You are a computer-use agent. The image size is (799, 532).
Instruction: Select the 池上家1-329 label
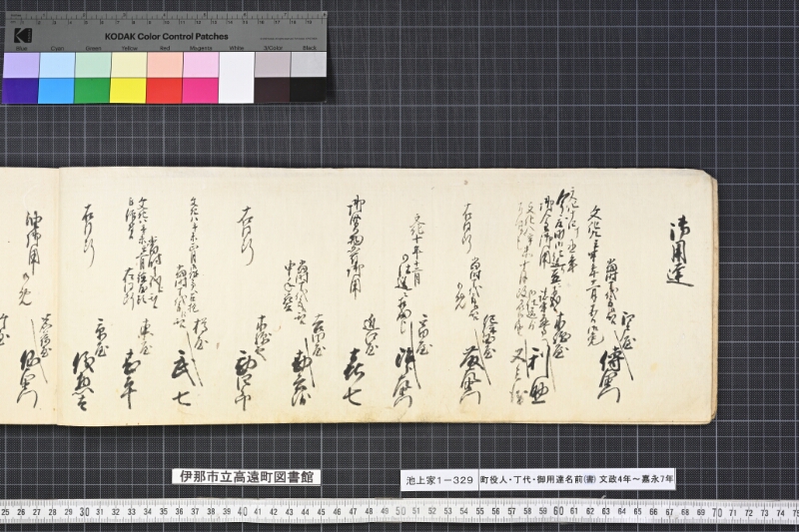pyautogui.click(x=439, y=479)
